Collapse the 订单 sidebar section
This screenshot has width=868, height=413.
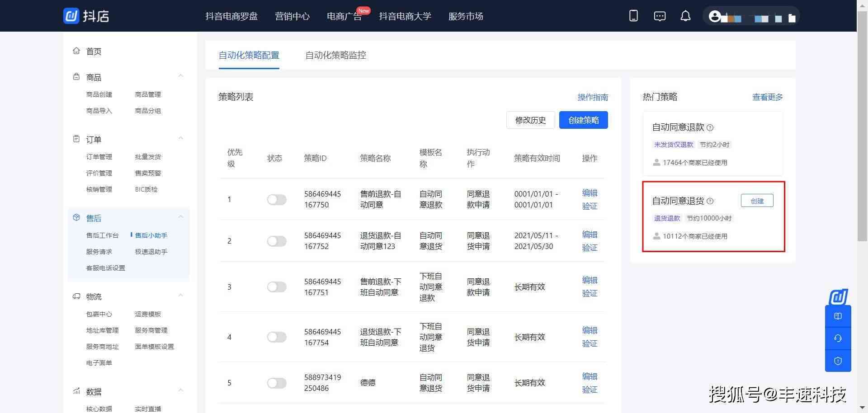[181, 138]
